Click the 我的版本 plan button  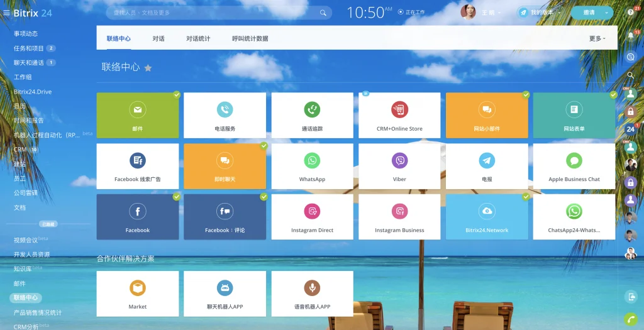pyautogui.click(x=540, y=13)
